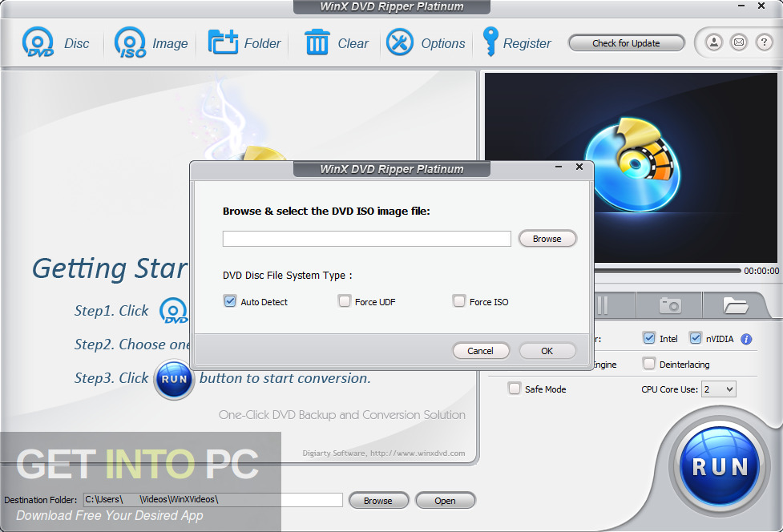Toggle Auto Detect checkbox
The width and height of the screenshot is (783, 532).
pyautogui.click(x=230, y=301)
